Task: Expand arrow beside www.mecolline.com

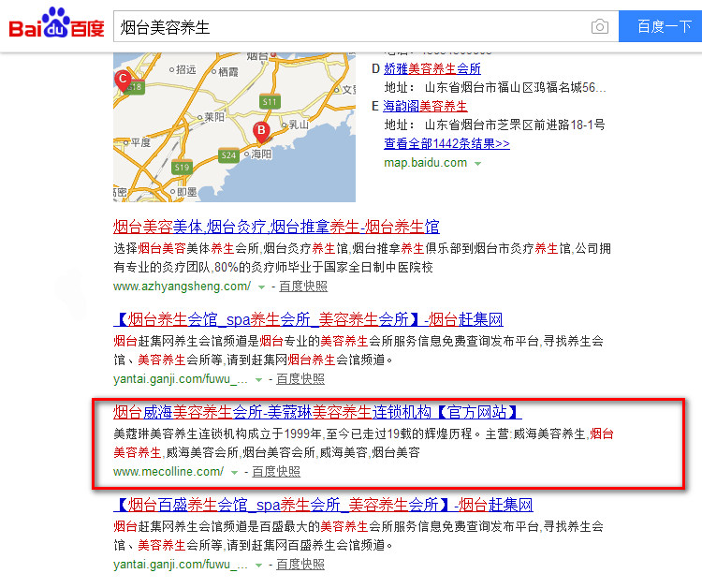Action: coord(234,473)
